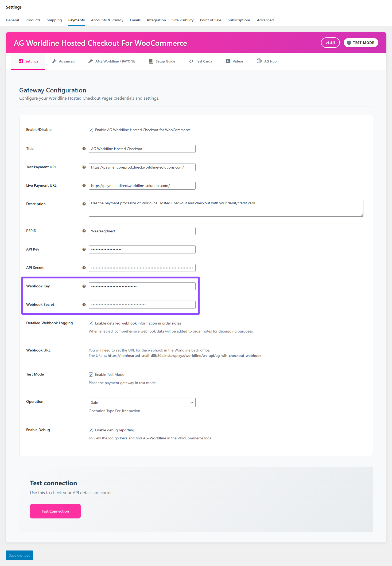This screenshot has width=392, height=566.
Task: Follow the 'here' link to logs
Action: 123,438
